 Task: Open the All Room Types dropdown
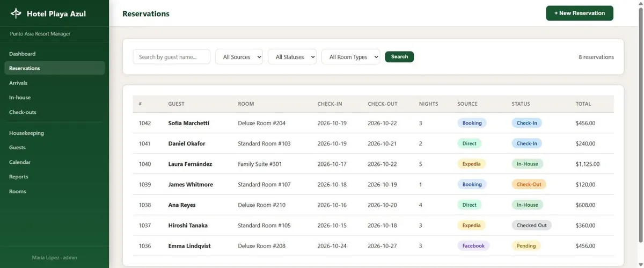[x=351, y=57]
